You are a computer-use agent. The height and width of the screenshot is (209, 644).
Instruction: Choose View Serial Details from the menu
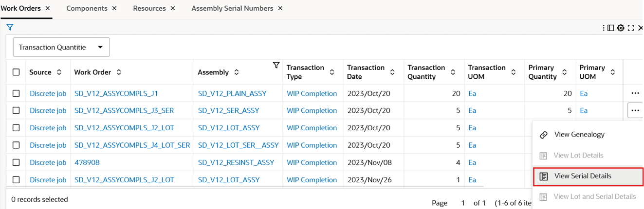click(x=588, y=176)
